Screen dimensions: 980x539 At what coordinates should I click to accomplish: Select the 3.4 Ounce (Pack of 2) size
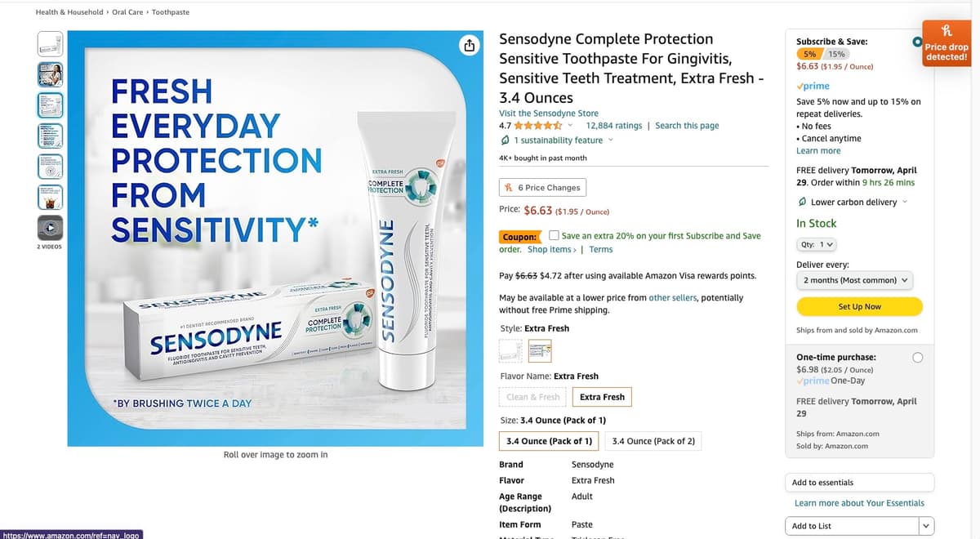click(x=653, y=441)
